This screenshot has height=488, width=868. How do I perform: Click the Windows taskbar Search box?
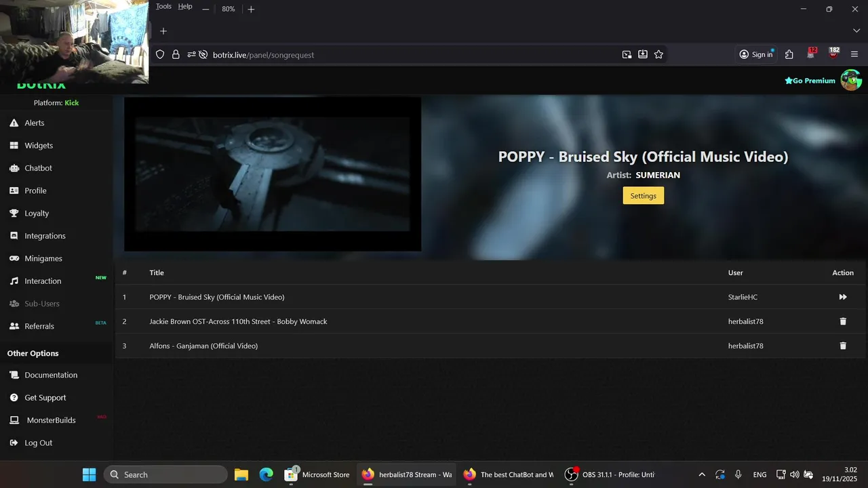click(165, 474)
